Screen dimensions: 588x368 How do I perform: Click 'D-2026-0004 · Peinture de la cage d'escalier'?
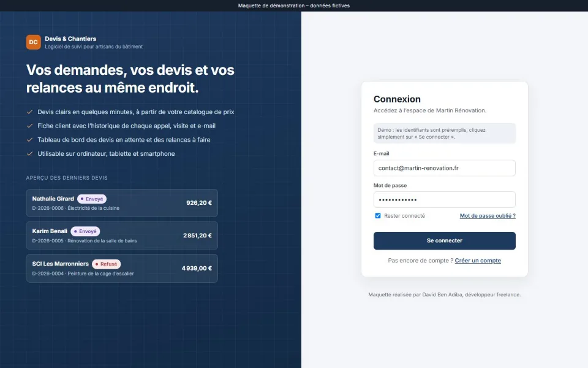click(83, 274)
